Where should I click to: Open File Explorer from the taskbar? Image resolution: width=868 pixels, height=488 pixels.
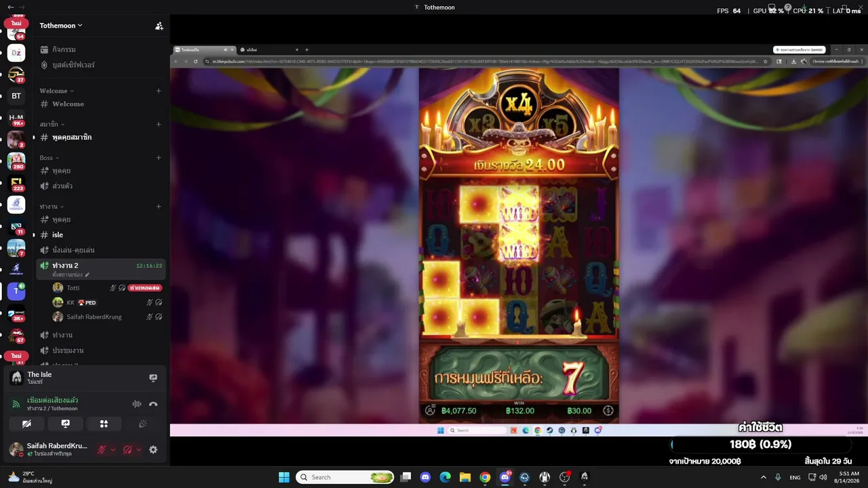pyautogui.click(x=465, y=477)
